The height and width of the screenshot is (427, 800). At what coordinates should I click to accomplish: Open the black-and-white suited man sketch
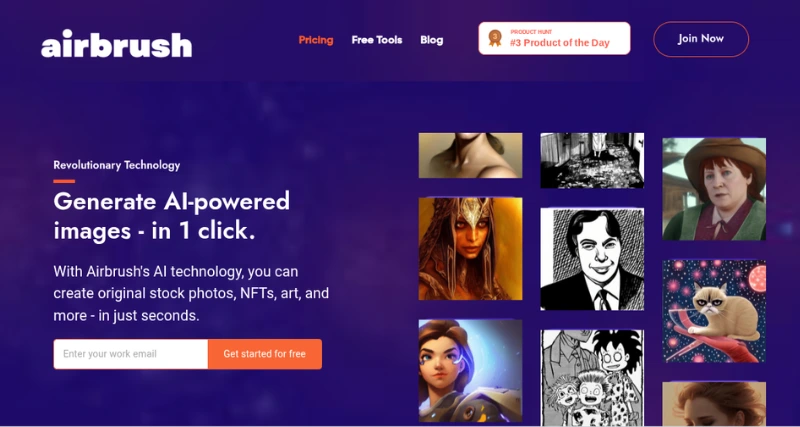pyautogui.click(x=592, y=259)
